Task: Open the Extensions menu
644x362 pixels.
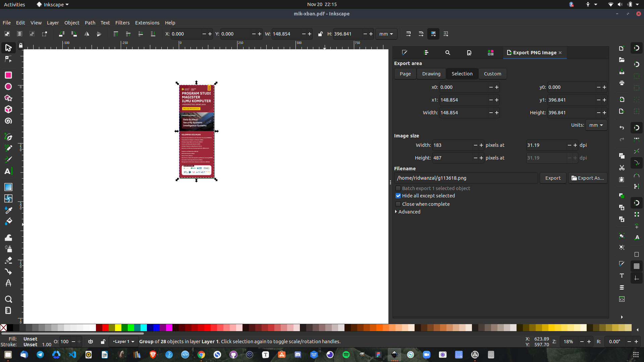Action: pos(147,23)
